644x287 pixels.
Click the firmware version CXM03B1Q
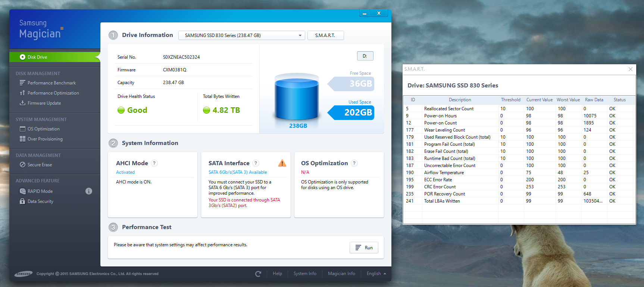(175, 70)
